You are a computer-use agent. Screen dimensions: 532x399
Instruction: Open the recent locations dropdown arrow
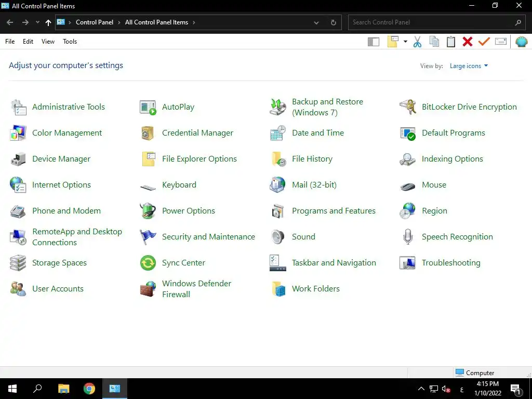pos(37,22)
